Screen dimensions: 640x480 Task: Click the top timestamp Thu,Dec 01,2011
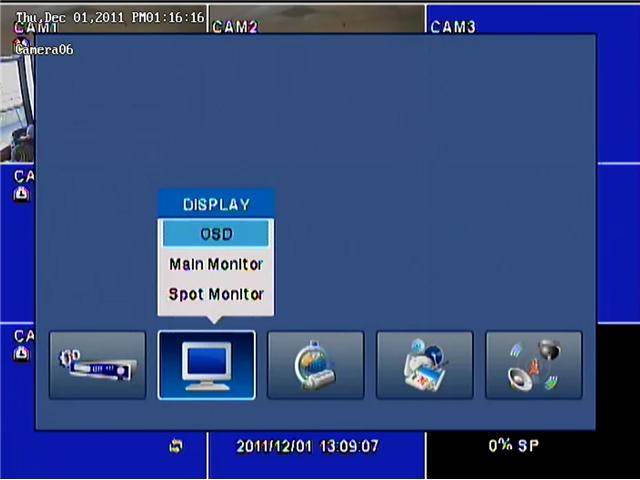(110, 17)
